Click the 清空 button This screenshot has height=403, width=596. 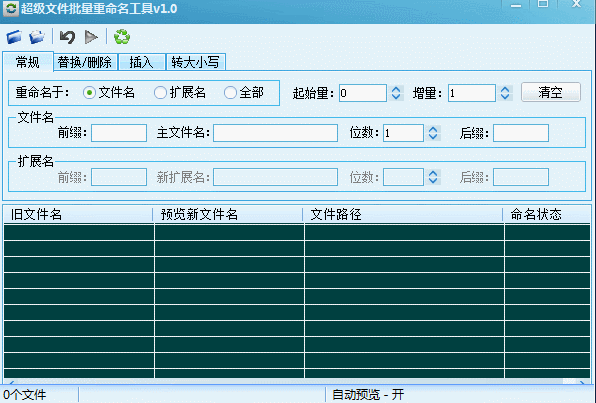[551, 92]
